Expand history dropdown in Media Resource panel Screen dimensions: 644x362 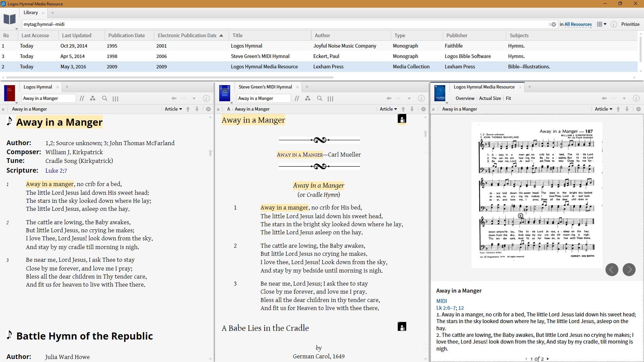tap(624, 99)
